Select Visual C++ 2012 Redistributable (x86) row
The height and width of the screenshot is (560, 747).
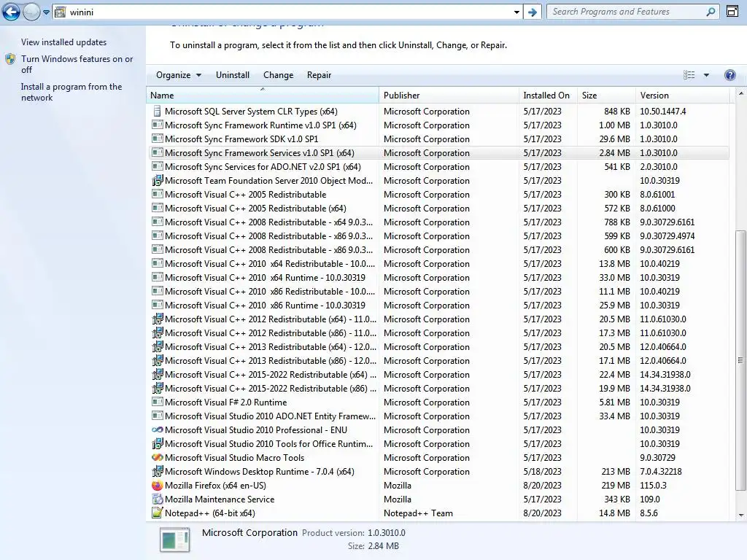point(438,332)
